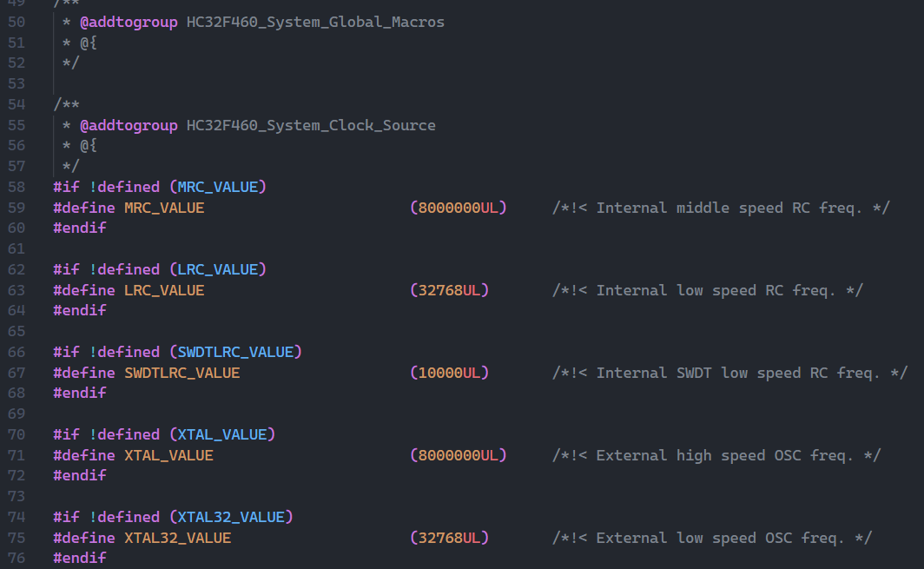
Task: Click line number 76 in the gutter
Action: pos(16,558)
